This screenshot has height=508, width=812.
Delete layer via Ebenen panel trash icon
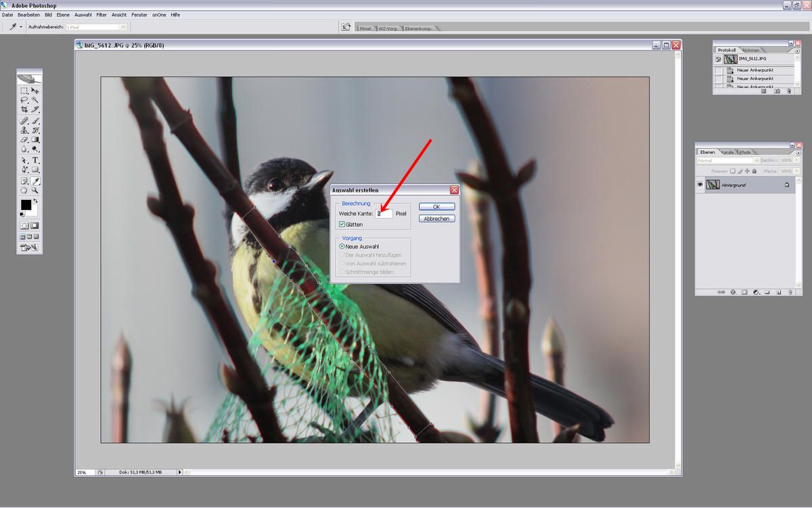tap(790, 292)
